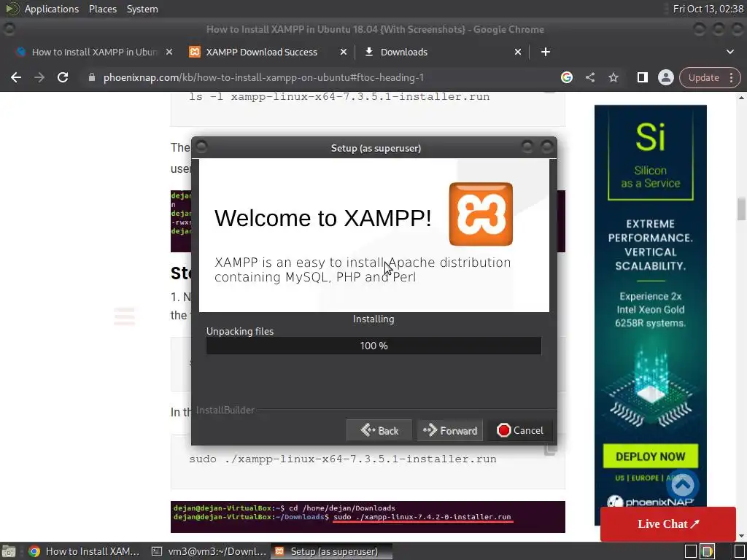Switch to the first workspace in pager
Image resolution: width=747 pixels, height=560 pixels.
691,551
